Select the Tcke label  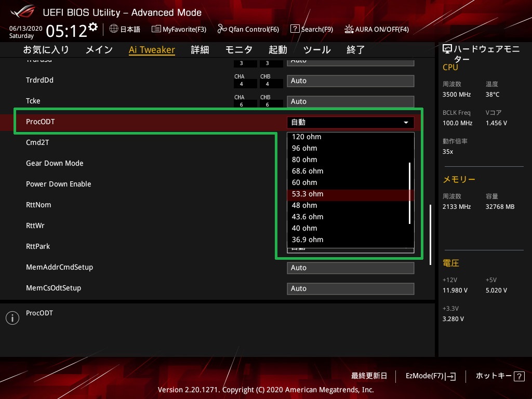[x=33, y=101]
